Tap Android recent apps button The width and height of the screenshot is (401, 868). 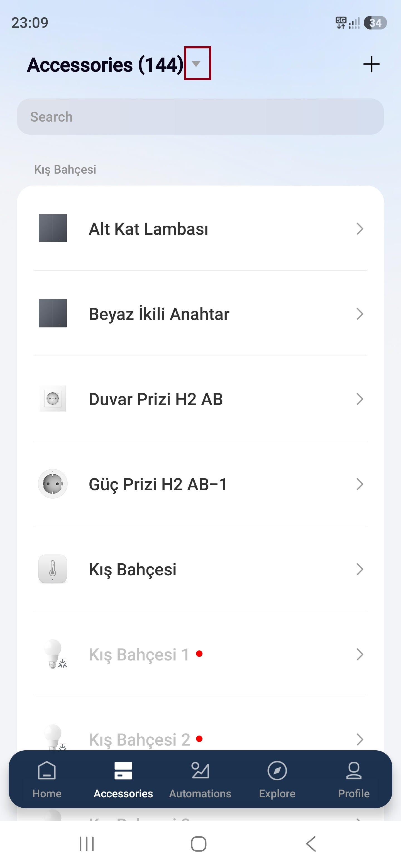(87, 844)
